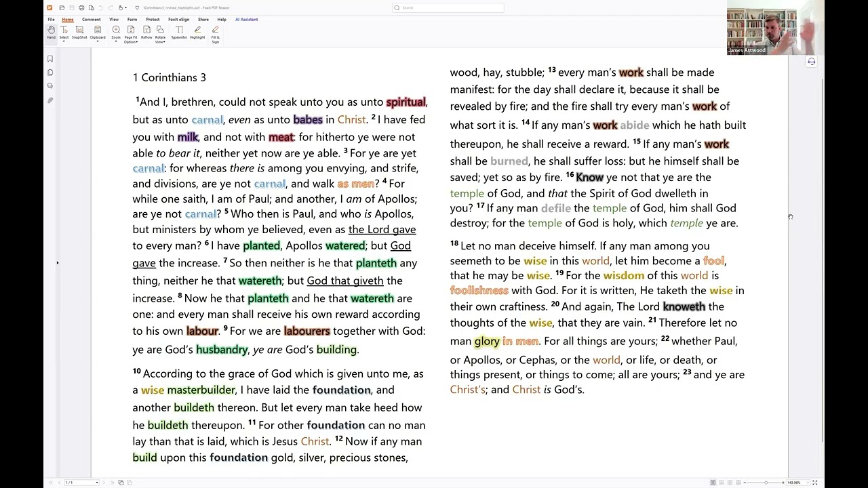Click the yellow highlighted word "glory"
This screenshot has height=488, width=868.
click(x=487, y=341)
